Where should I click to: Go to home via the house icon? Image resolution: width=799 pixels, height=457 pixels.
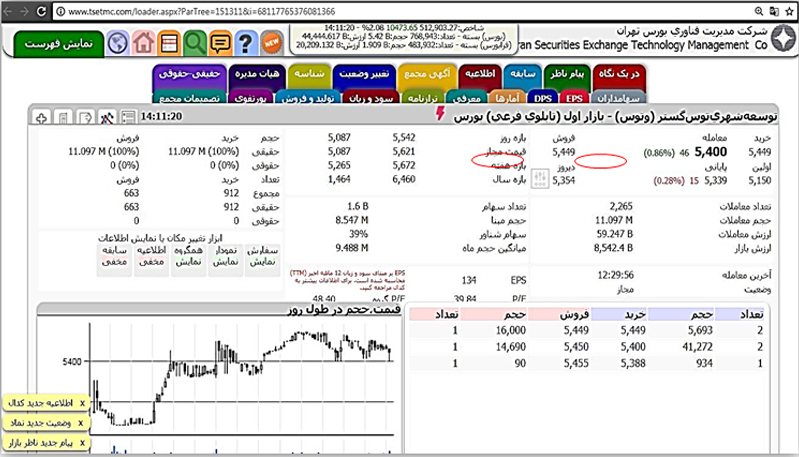coord(144,44)
